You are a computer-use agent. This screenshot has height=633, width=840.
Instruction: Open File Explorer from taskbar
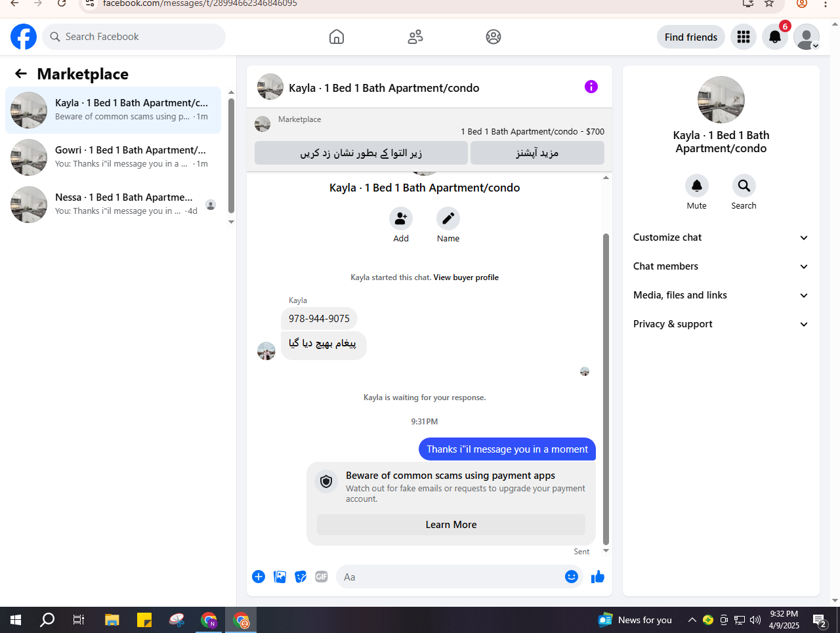point(112,620)
